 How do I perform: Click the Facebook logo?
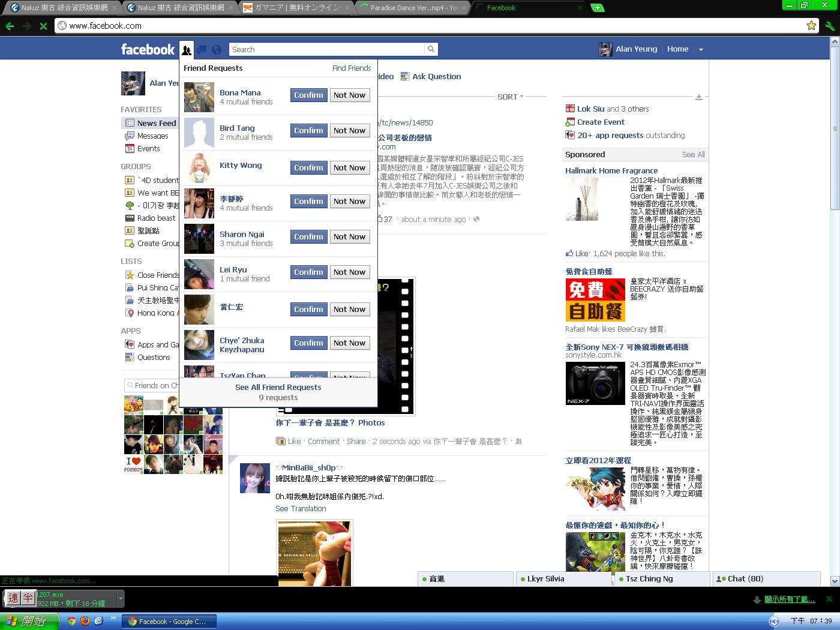148,49
